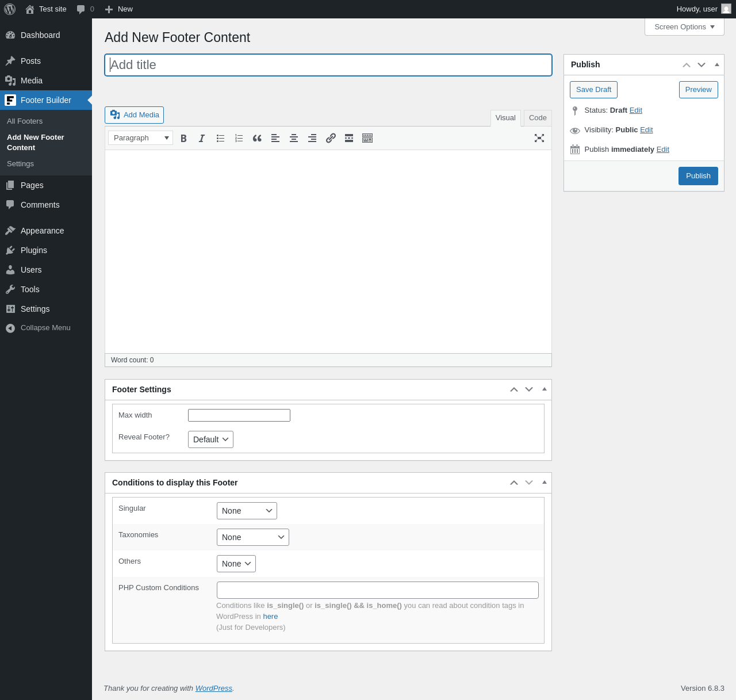The height and width of the screenshot is (700, 736).
Task: Insert a numbered list
Action: [239, 138]
